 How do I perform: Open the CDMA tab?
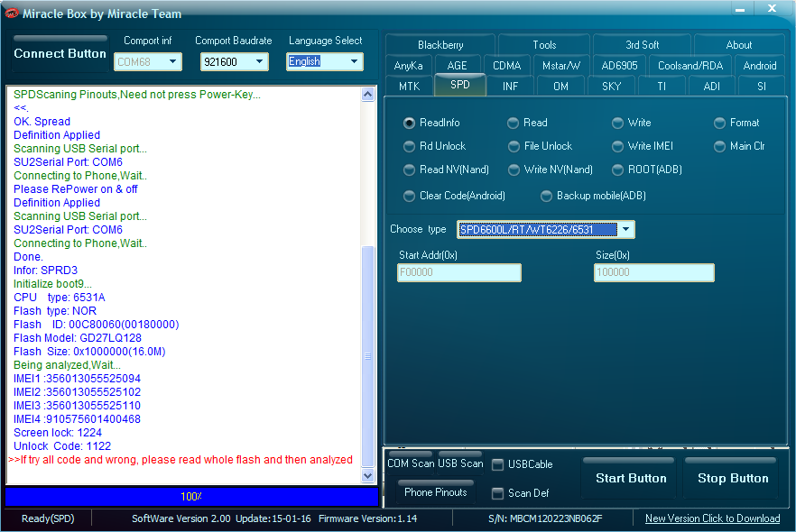click(x=506, y=66)
